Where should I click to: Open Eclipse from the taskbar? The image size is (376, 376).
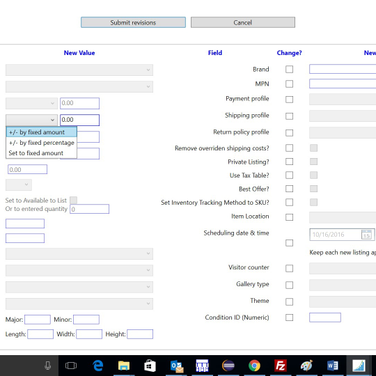point(228,366)
